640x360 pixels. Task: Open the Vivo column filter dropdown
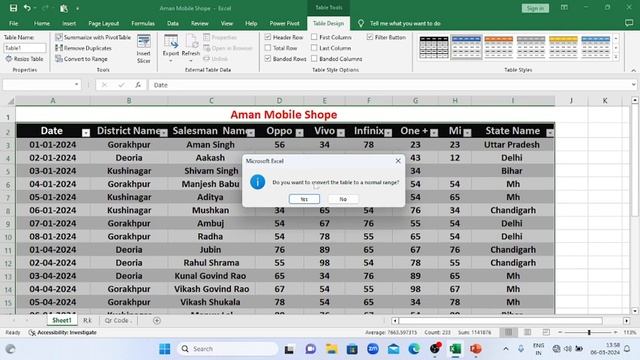[x=341, y=133]
